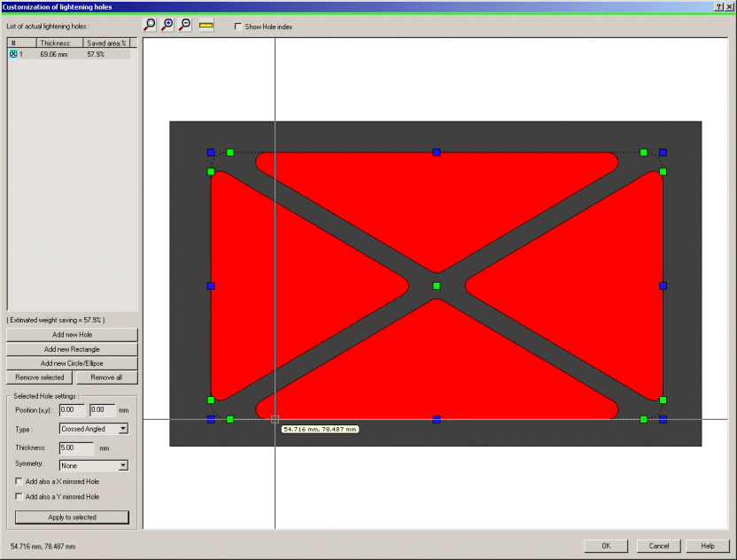Click the Saved area % column header
Viewport: 737px width, 560px height.
[107, 43]
